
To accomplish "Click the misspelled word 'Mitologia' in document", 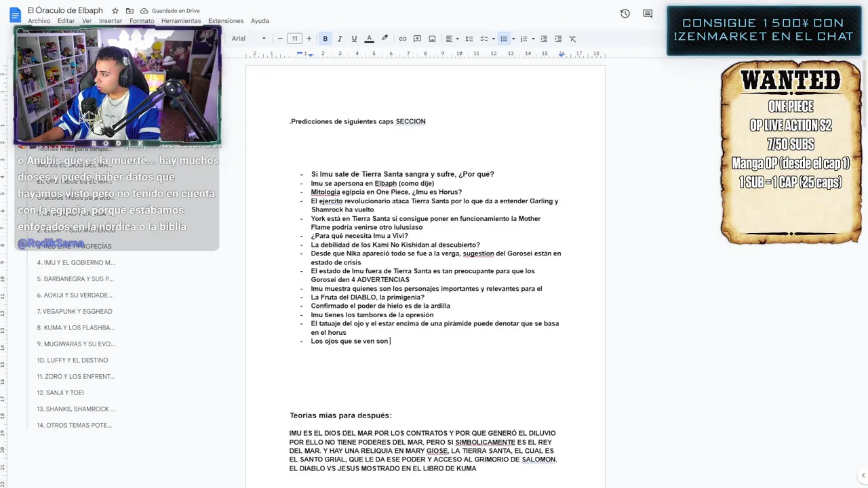I will (325, 192).
